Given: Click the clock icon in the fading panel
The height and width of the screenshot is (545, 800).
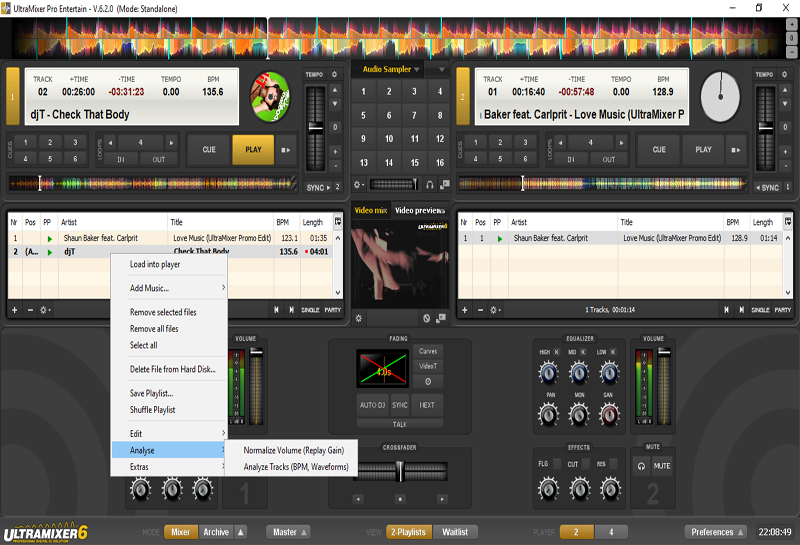Looking at the screenshot, I should pos(428,381).
